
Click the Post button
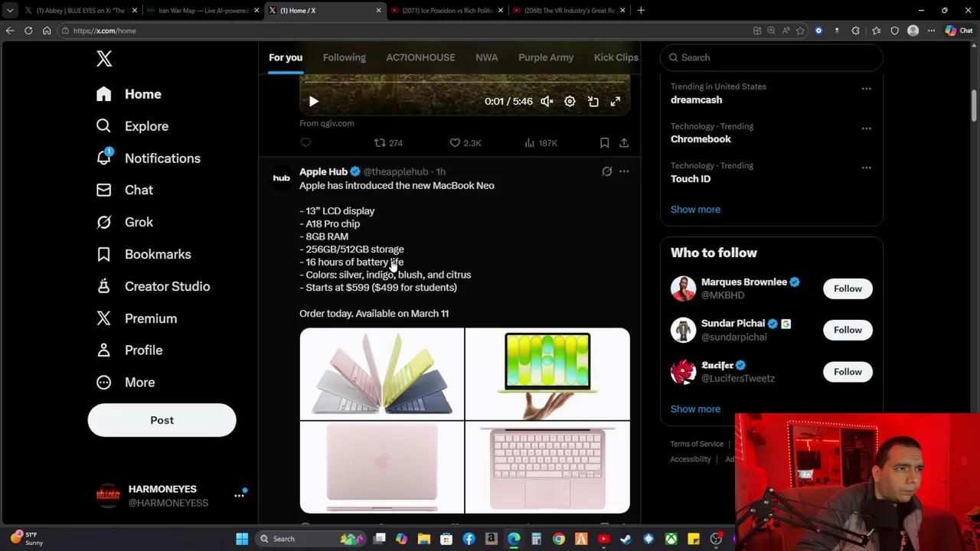pos(162,420)
